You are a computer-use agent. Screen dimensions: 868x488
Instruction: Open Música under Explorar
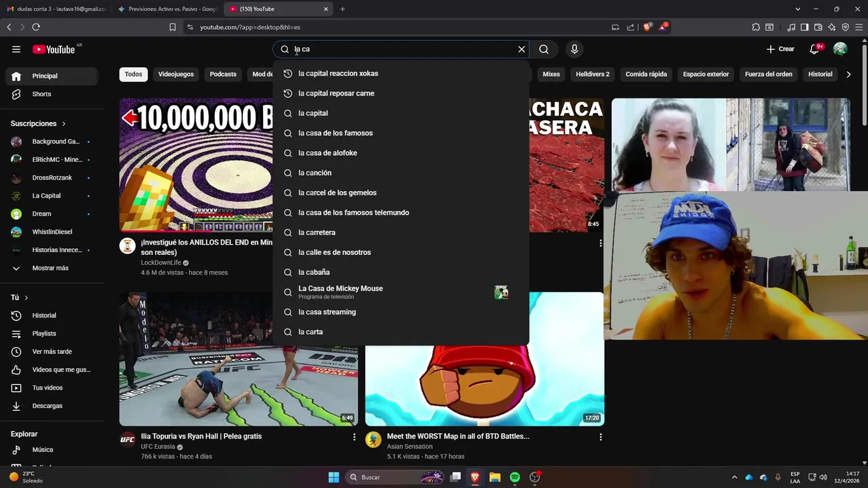(x=52, y=449)
